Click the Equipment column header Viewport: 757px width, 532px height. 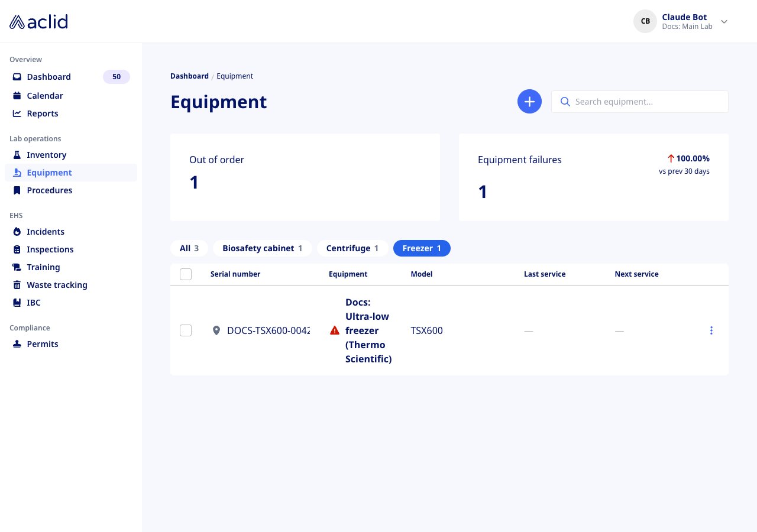348,274
